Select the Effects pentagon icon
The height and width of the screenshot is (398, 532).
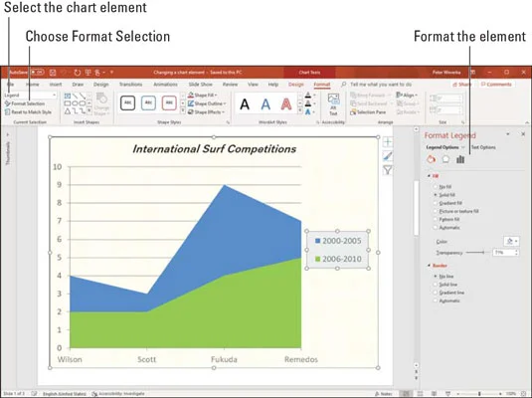point(445,159)
